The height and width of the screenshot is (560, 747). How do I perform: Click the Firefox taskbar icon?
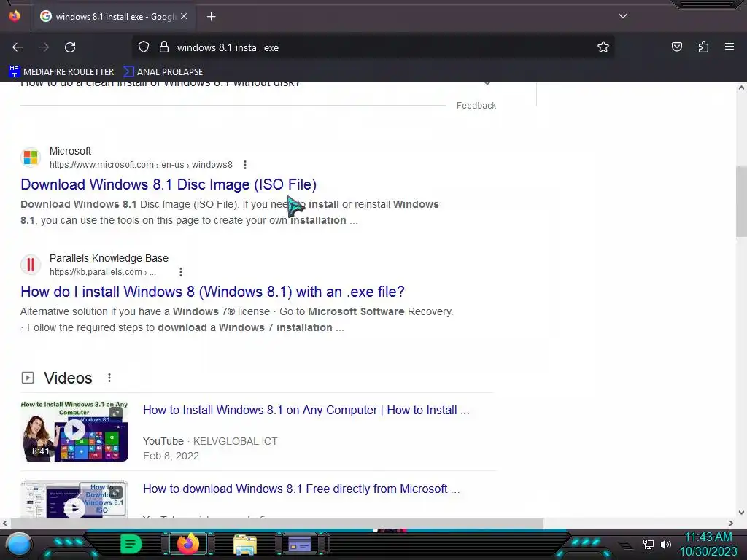(x=188, y=544)
